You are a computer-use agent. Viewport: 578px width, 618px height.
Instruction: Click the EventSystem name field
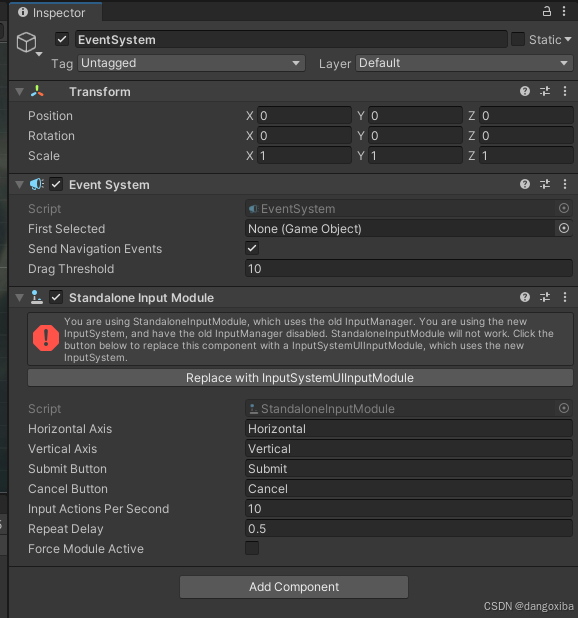[x=291, y=39]
